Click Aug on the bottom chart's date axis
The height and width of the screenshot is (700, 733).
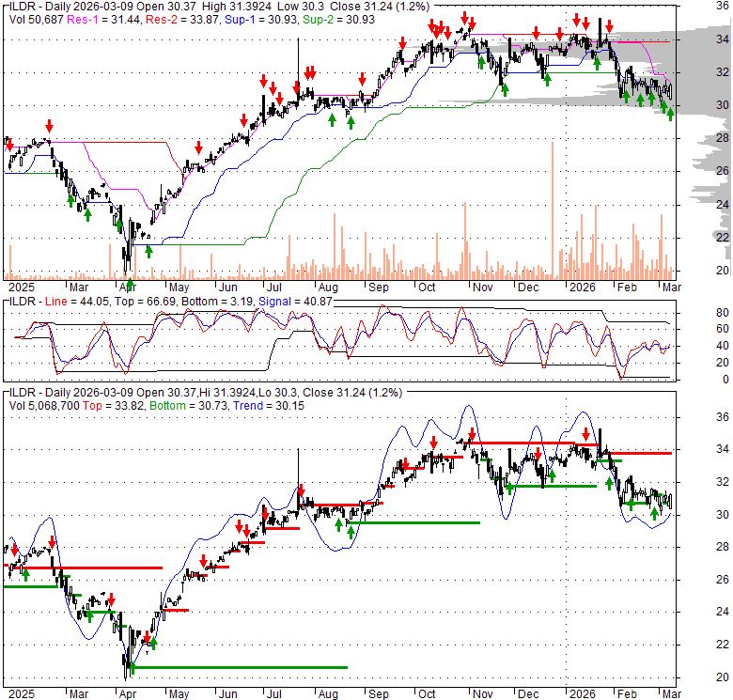(328, 694)
